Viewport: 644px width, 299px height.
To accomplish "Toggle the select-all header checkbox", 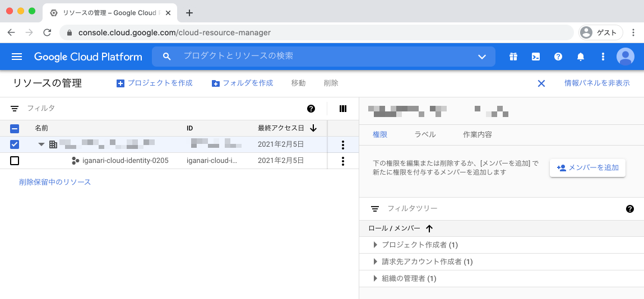I will click(15, 128).
